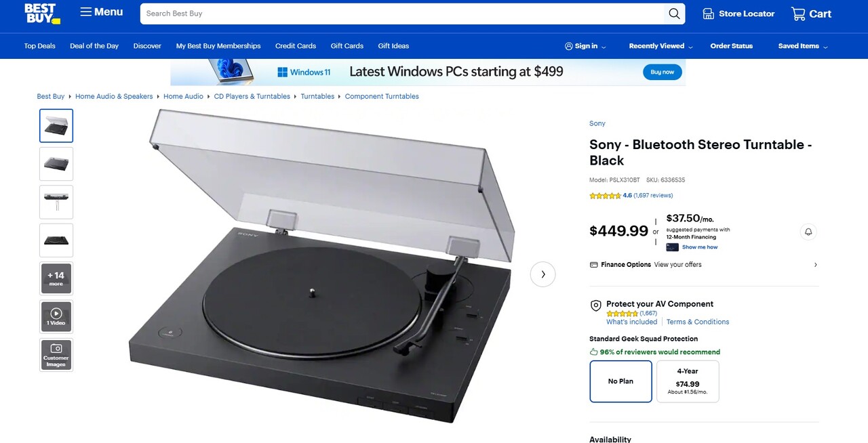Select the No Plan protection option
Screen dimensions: 868x443
click(x=620, y=381)
